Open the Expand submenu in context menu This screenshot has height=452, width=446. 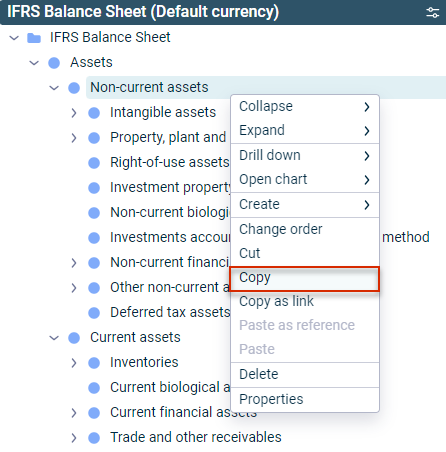click(x=305, y=130)
